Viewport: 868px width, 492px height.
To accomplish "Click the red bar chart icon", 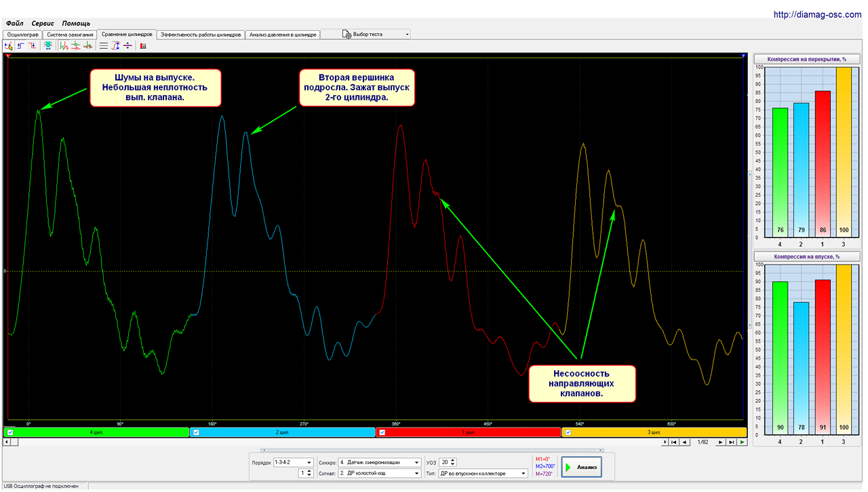I will click(143, 45).
